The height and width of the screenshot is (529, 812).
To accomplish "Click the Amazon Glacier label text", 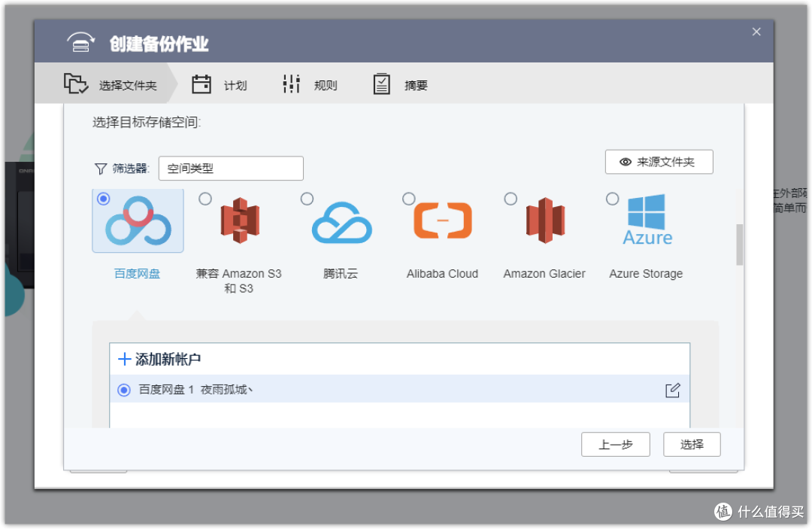I will (x=544, y=274).
